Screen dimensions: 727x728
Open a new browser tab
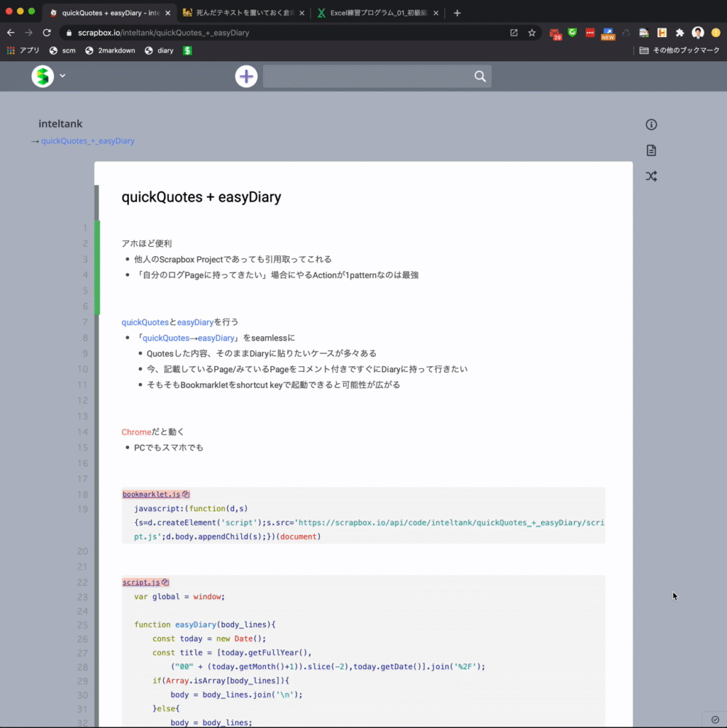[x=457, y=13]
